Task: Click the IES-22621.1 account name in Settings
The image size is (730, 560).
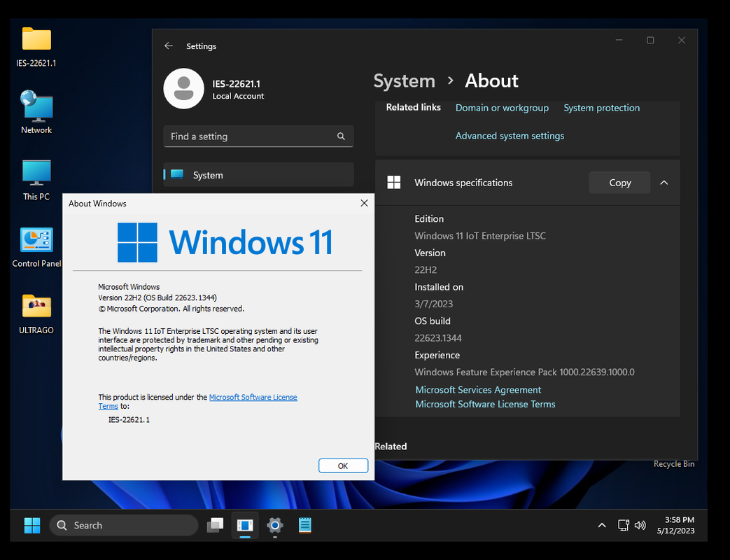Action: (x=237, y=84)
